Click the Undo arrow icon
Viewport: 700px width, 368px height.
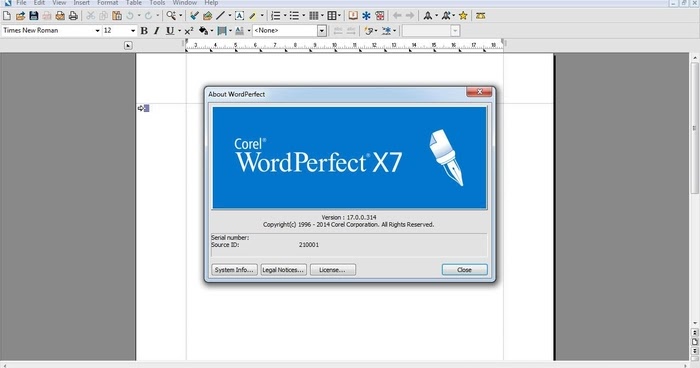[x=130, y=16]
